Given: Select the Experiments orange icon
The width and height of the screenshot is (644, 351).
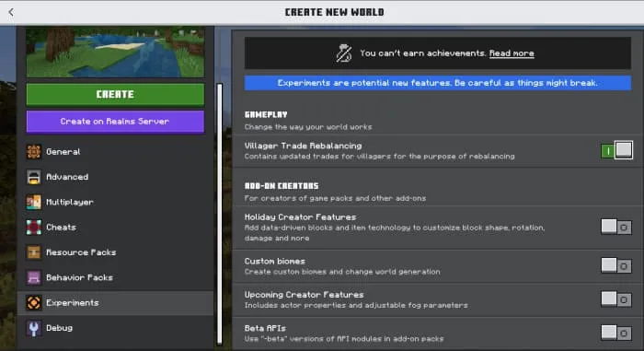Looking at the screenshot, I should 34,303.
